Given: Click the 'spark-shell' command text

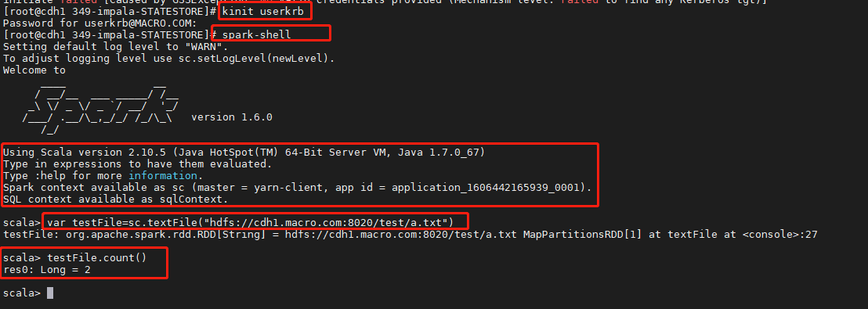Looking at the screenshot, I should click(256, 35).
